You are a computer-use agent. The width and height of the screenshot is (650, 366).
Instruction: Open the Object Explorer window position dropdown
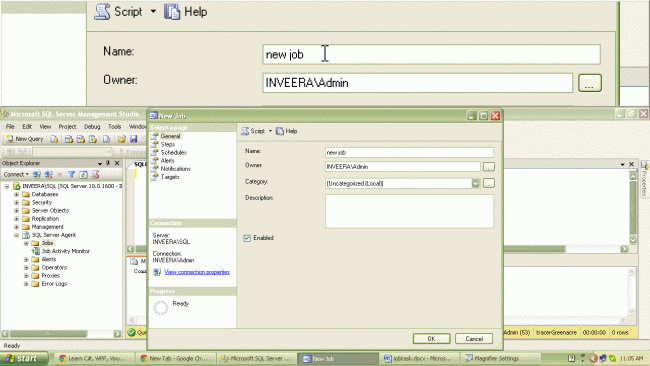coord(99,163)
